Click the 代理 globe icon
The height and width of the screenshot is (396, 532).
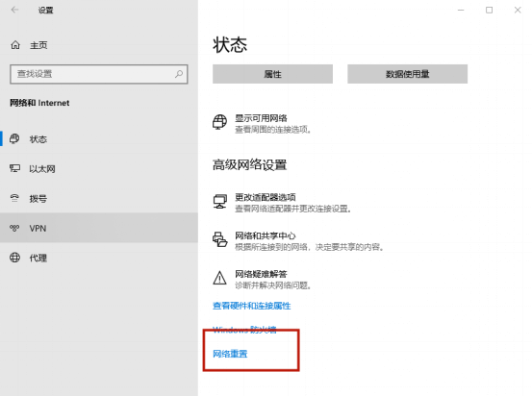(x=14, y=258)
